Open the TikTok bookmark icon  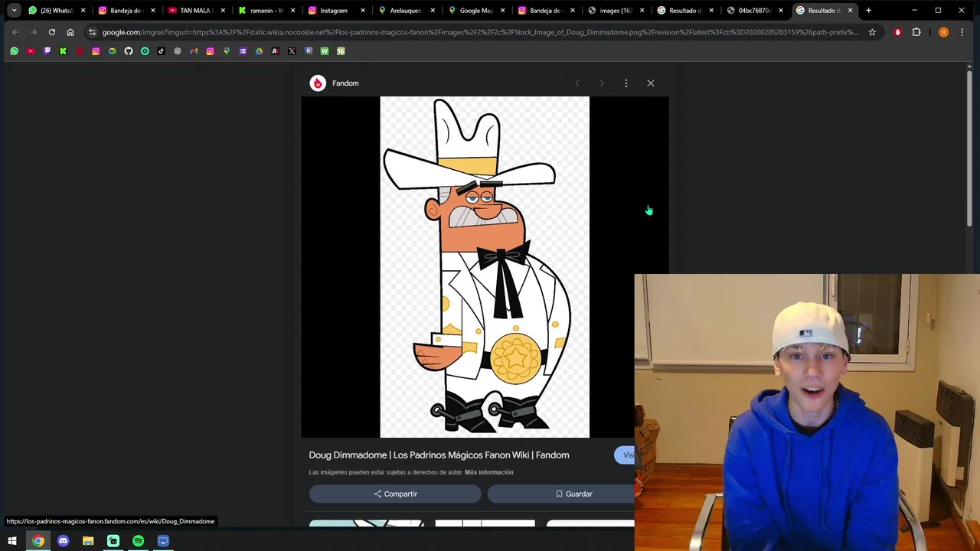(x=161, y=51)
